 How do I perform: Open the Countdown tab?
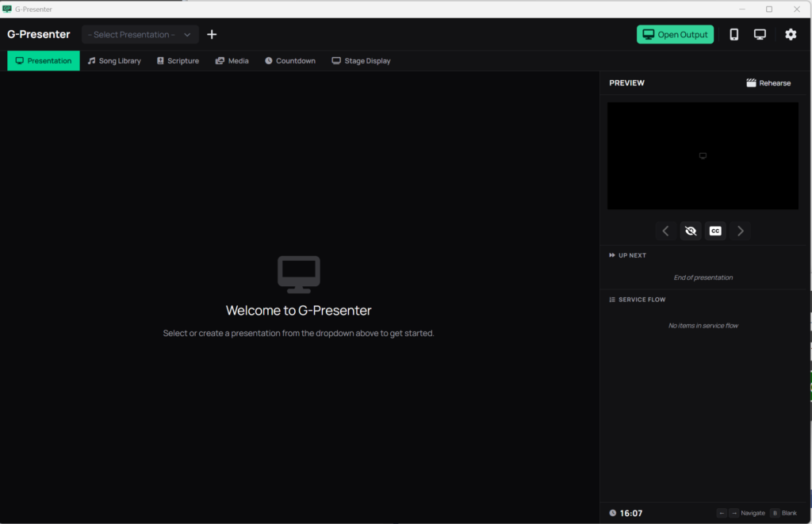[x=290, y=60]
